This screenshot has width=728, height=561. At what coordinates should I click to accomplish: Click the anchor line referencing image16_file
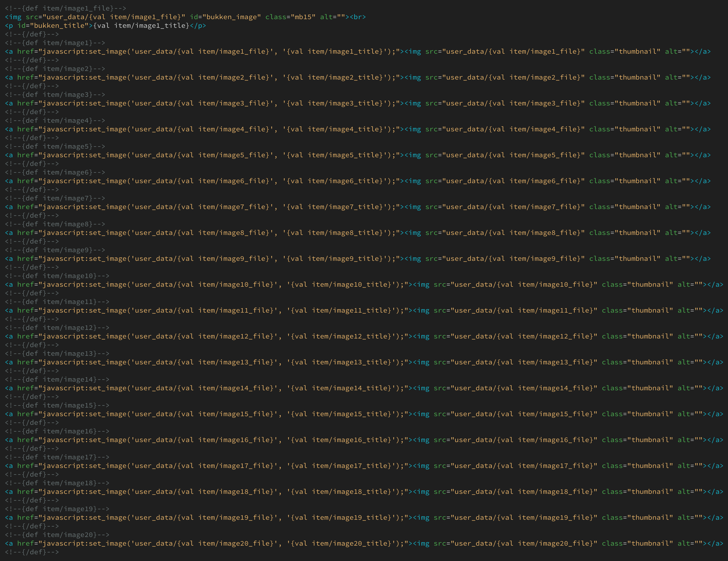[364, 440]
